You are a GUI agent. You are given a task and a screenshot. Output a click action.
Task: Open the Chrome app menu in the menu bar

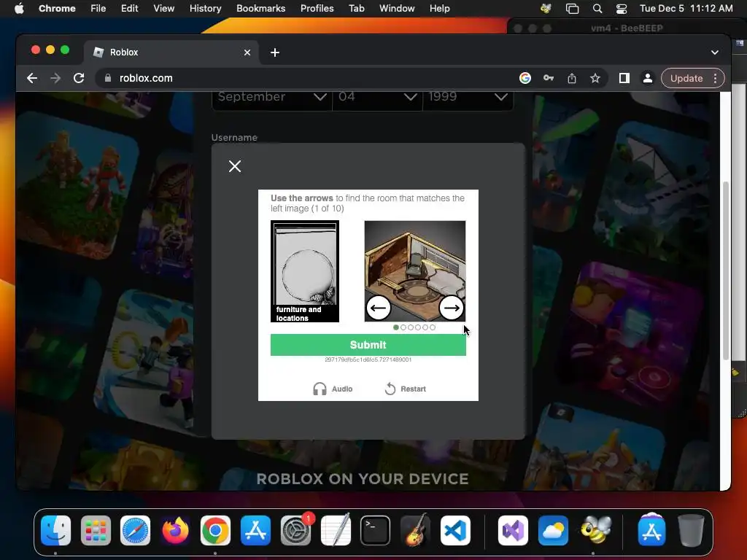(57, 8)
